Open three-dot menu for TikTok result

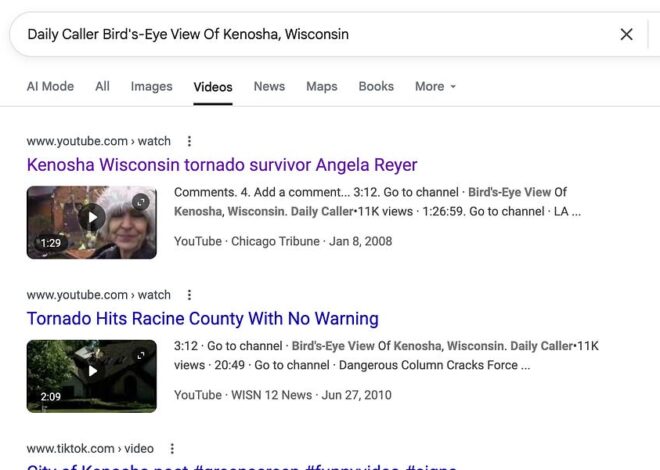[x=172, y=449]
